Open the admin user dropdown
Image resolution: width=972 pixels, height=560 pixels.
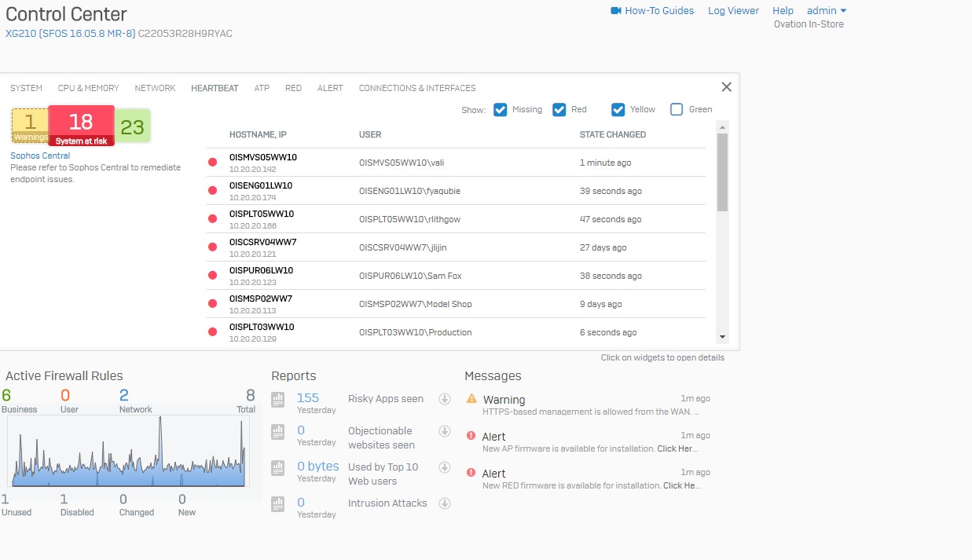[826, 11]
